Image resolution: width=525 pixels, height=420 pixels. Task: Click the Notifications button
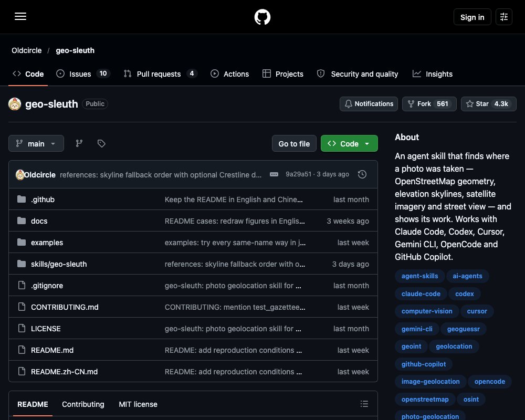click(369, 104)
